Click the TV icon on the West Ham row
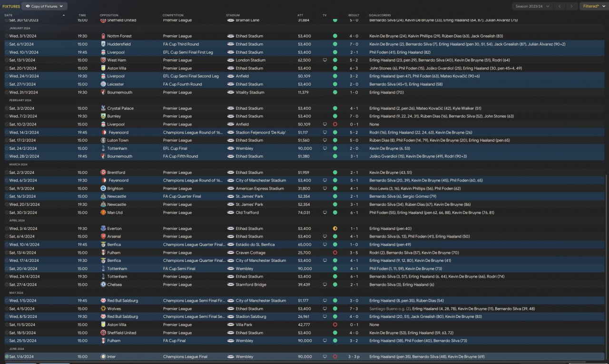The height and width of the screenshot is (364, 609). [x=325, y=60]
